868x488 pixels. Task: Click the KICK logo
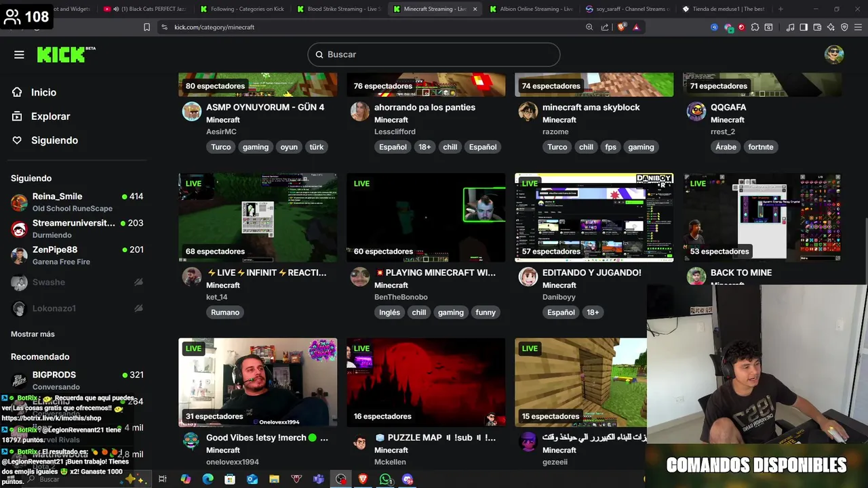(66, 55)
